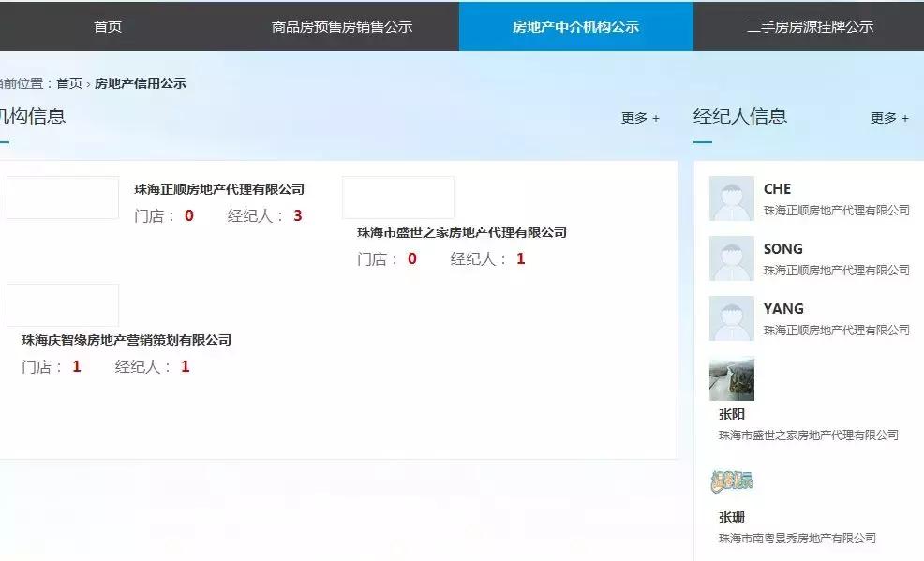Click the YANG agent avatar icon
Screen dimensions: 924x561
click(x=732, y=318)
